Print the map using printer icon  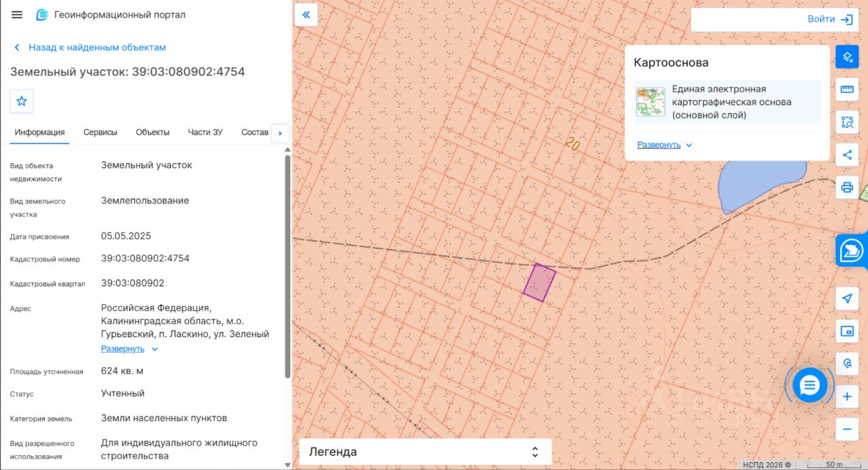click(x=847, y=187)
